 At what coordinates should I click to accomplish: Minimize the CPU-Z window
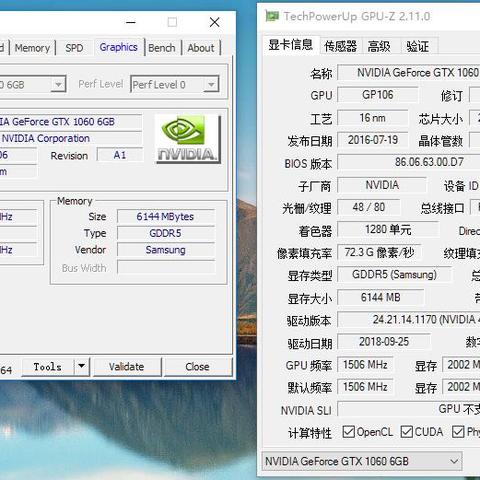click(x=131, y=23)
